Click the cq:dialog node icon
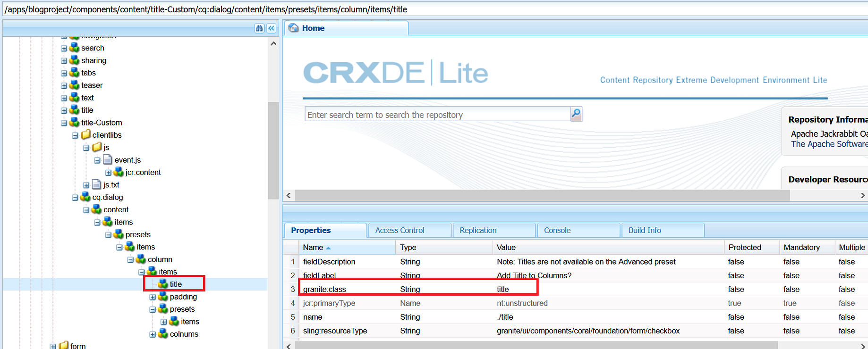This screenshot has width=868, height=349. tap(85, 197)
